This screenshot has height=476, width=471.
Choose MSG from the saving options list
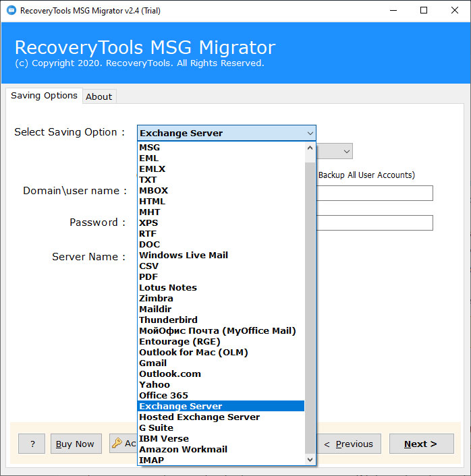(221, 148)
